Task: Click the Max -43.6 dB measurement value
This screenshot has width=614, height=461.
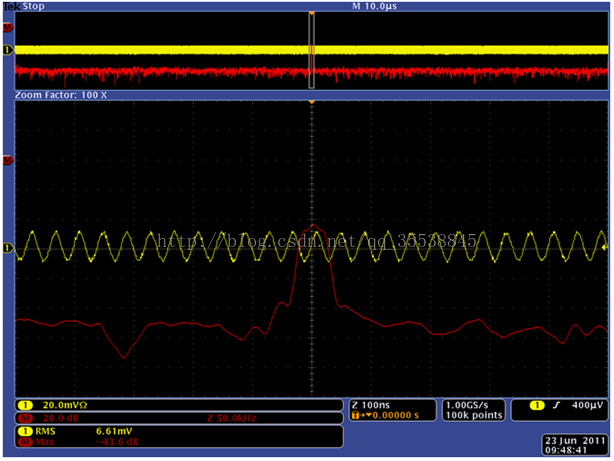Action: pos(117,442)
